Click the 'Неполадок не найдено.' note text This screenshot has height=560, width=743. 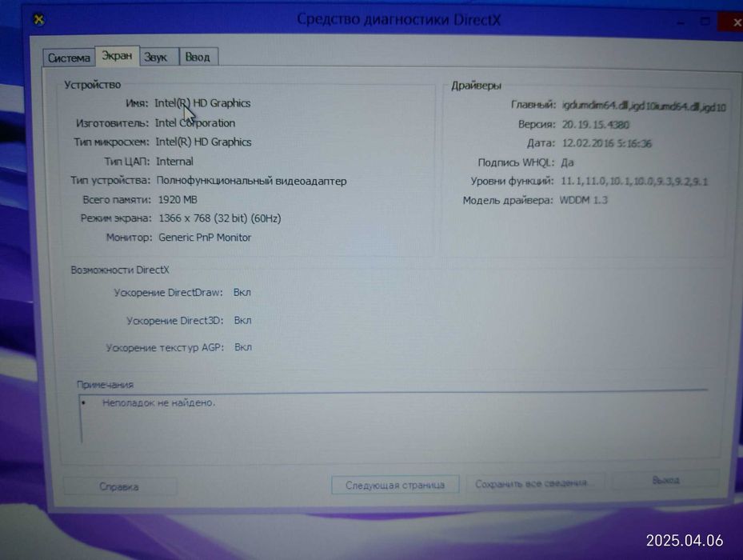pyautogui.click(x=158, y=402)
